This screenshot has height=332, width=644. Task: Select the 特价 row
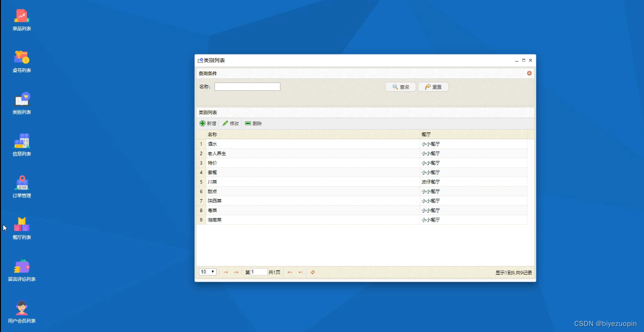tap(362, 163)
